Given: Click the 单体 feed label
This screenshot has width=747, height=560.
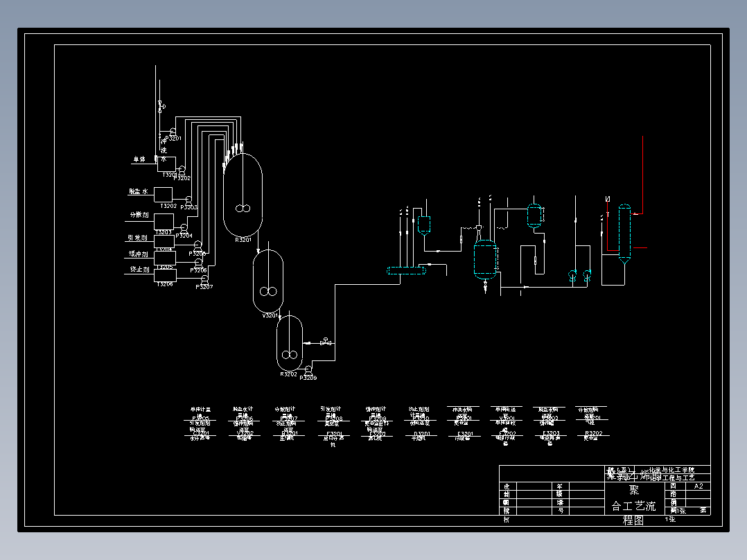Looking at the screenshot, I should [139, 159].
